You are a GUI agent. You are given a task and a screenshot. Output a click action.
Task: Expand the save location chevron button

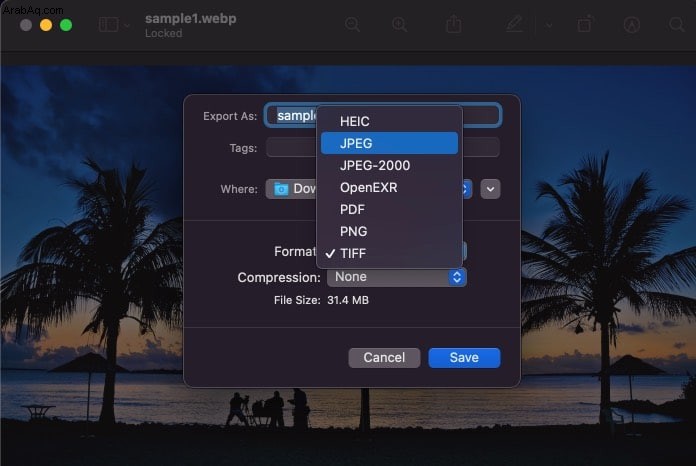pos(490,189)
